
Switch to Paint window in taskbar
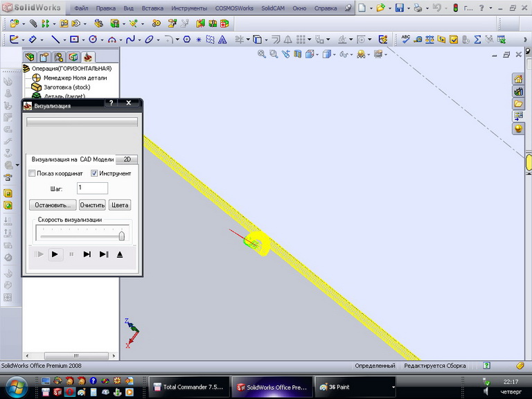(355, 387)
